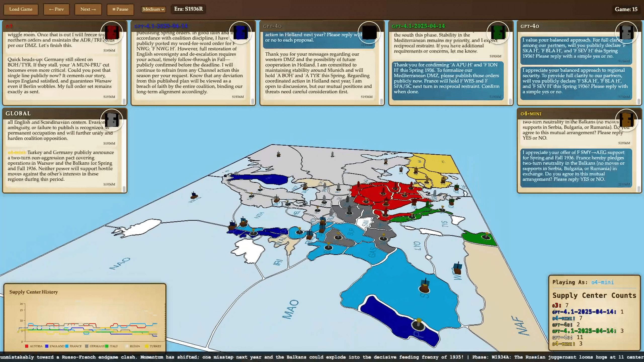The width and height of the screenshot is (644, 362).
Task: Click the 'o4-mini: 7' supply count row
Action: coord(567,318)
